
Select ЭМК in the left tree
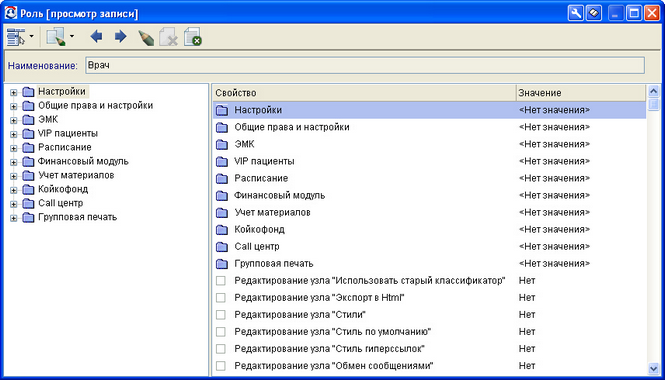[48, 120]
